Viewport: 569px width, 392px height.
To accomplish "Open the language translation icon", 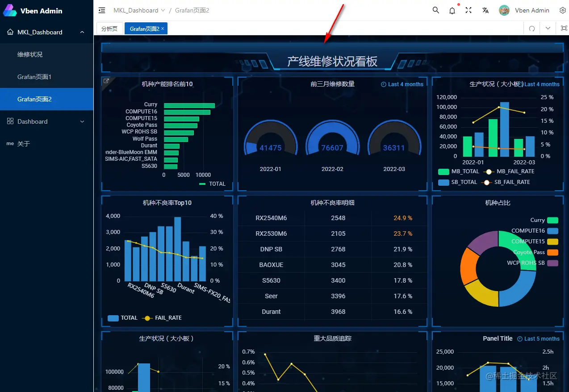I will (485, 10).
